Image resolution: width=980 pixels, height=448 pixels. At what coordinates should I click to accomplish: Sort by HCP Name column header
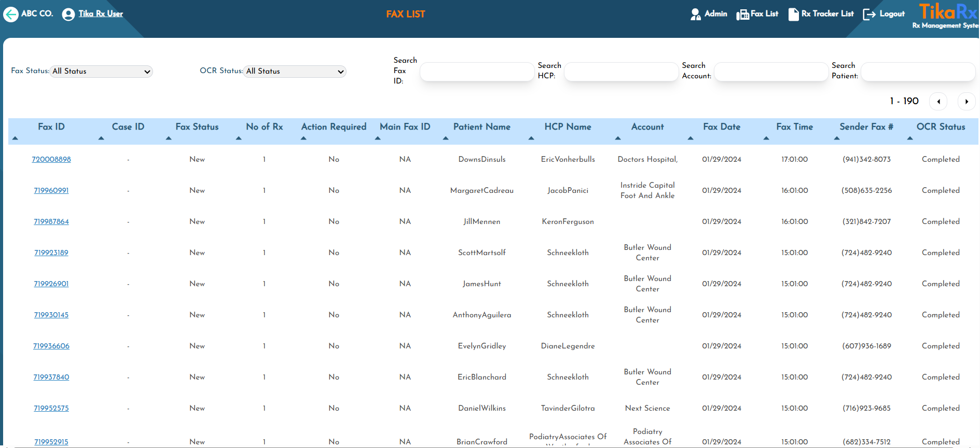(568, 127)
